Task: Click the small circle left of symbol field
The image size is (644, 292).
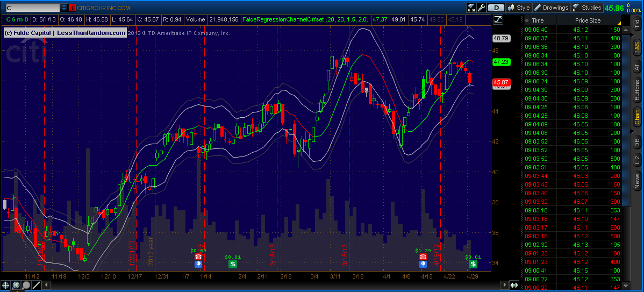Action: [x=3, y=8]
